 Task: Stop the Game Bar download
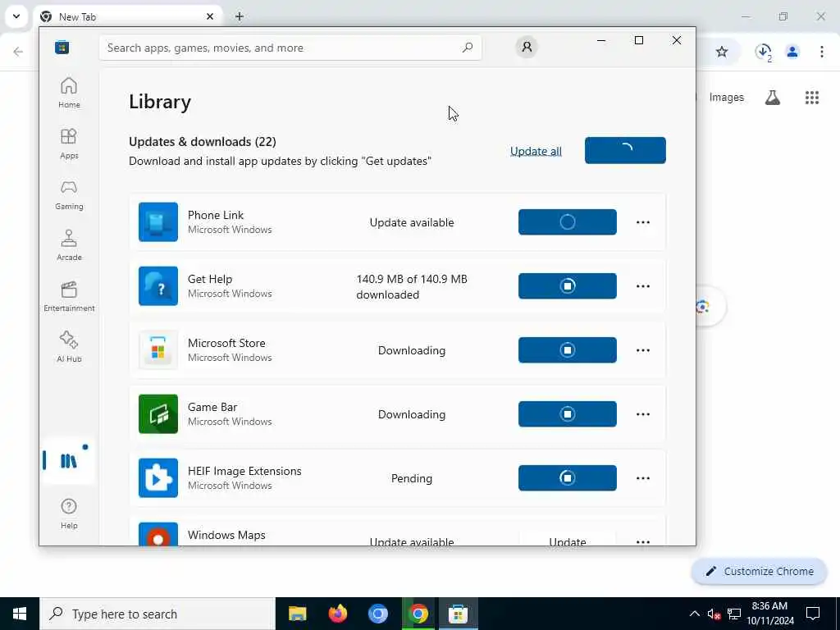568,414
